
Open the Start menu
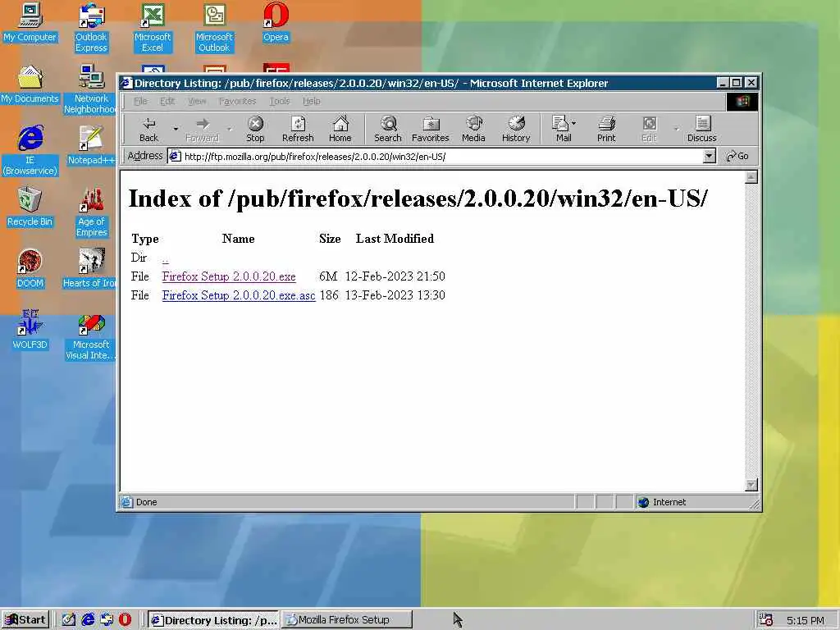click(x=25, y=620)
